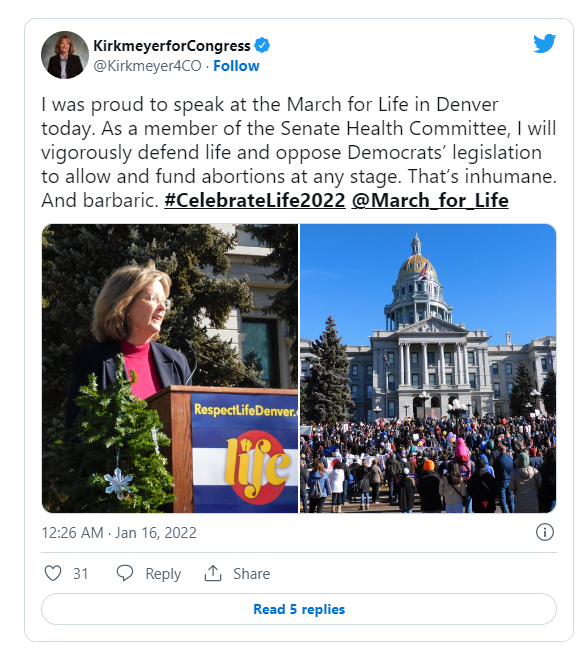Click the @Kirkmeyer4CO handle
The image size is (585, 655).
(148, 66)
